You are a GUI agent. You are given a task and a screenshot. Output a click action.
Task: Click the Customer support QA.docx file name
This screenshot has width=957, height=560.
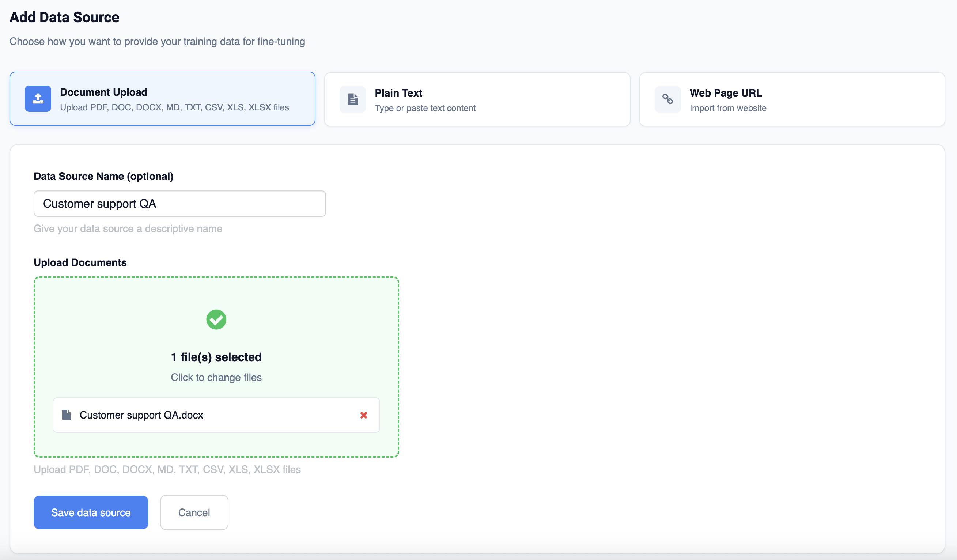coord(141,415)
